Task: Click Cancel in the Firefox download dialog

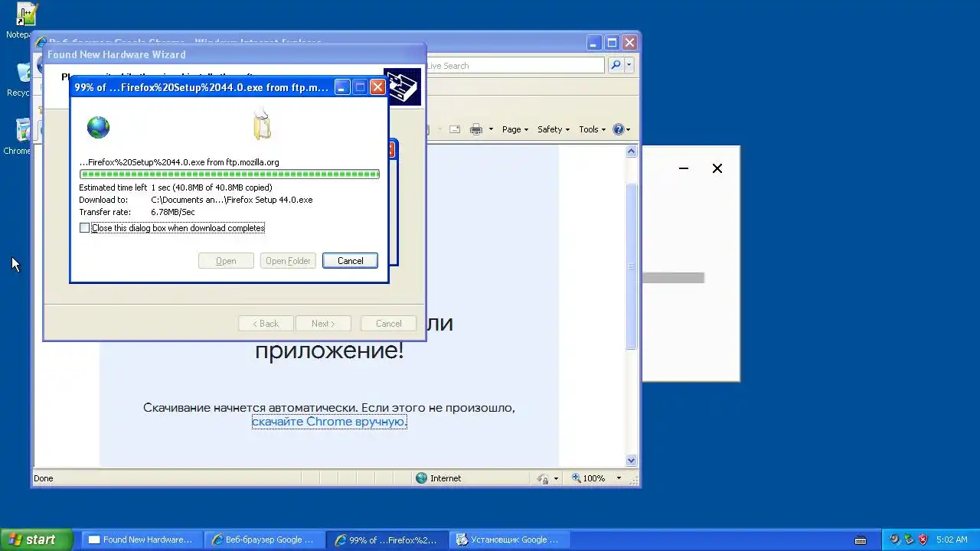Action: 350,261
